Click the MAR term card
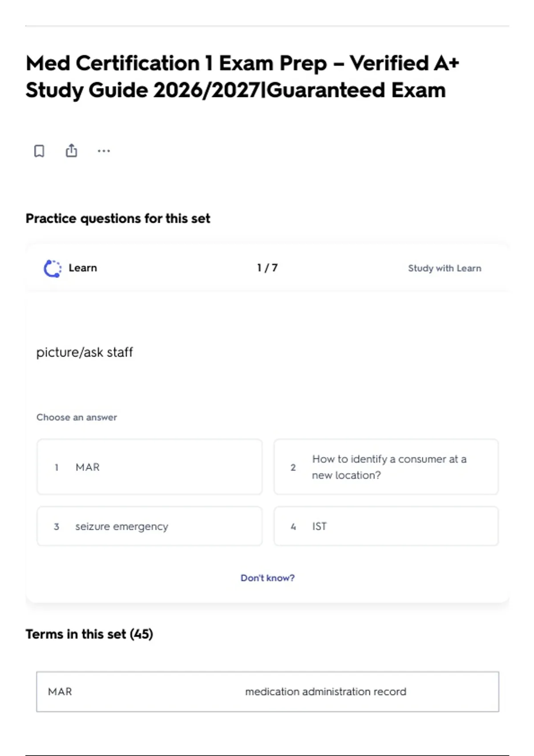Screen dimensions: 534x756 tap(267, 692)
